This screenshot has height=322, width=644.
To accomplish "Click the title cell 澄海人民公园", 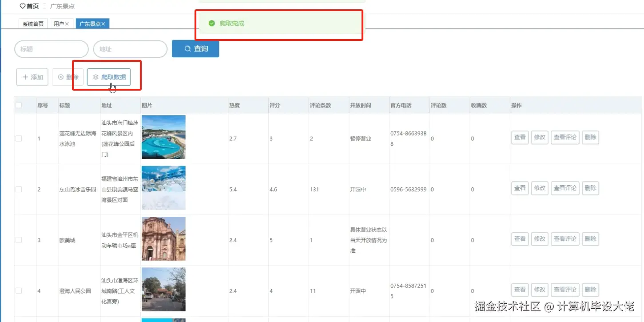I will [75, 291].
